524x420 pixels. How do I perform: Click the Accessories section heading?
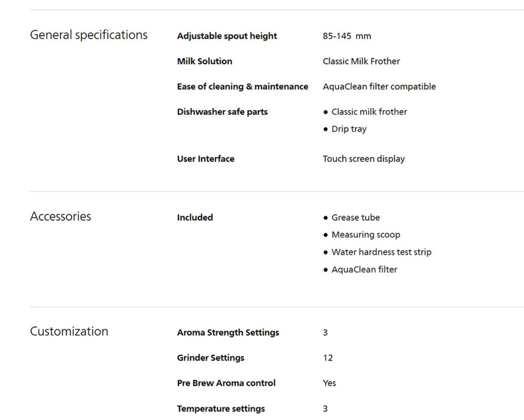pyautogui.click(x=60, y=216)
